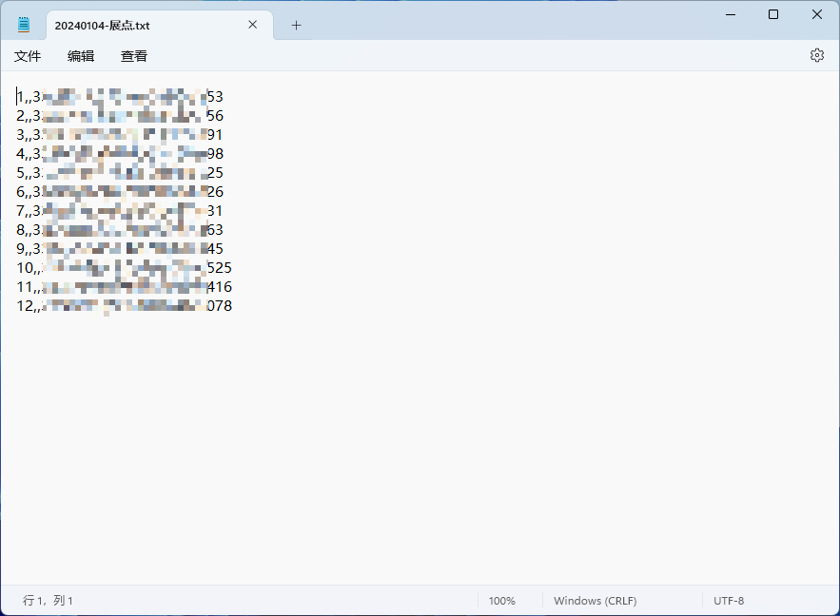Image resolution: width=840 pixels, height=616 pixels.
Task: Open the 查看 menu
Action: (134, 56)
